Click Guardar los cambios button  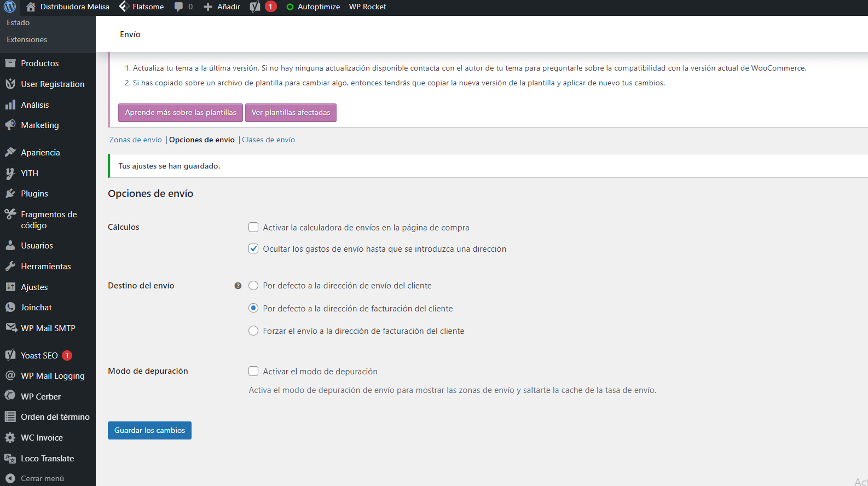click(x=149, y=430)
